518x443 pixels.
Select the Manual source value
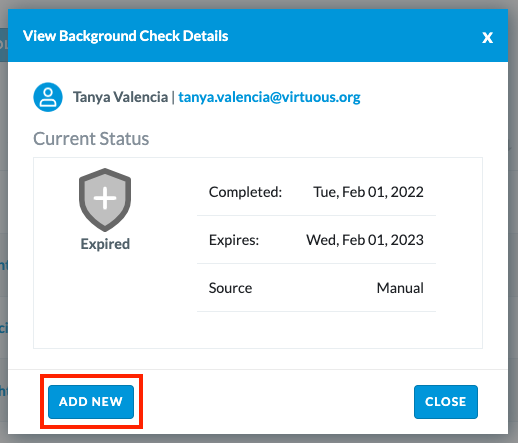point(400,288)
